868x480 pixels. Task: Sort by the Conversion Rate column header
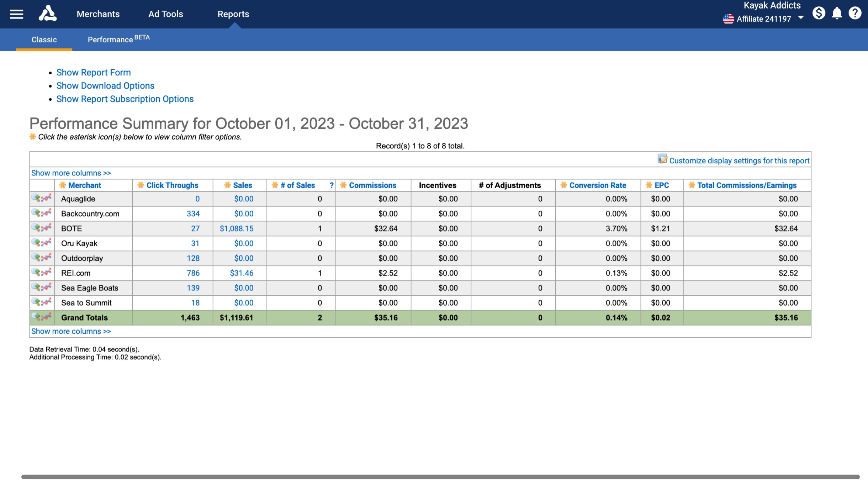tap(598, 185)
